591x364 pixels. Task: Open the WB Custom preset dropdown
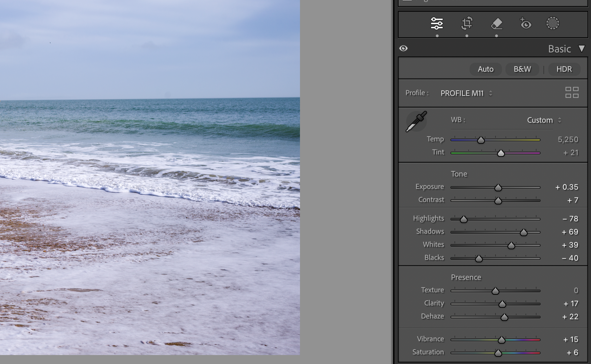544,120
